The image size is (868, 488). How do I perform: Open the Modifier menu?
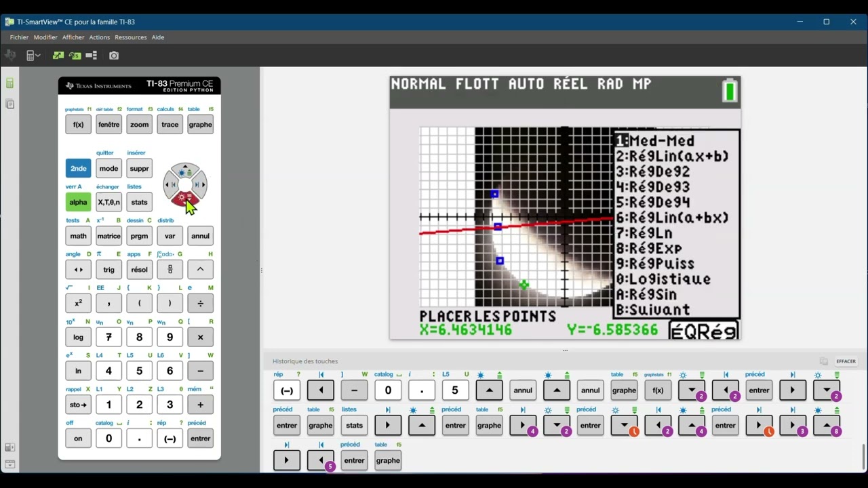coord(45,37)
